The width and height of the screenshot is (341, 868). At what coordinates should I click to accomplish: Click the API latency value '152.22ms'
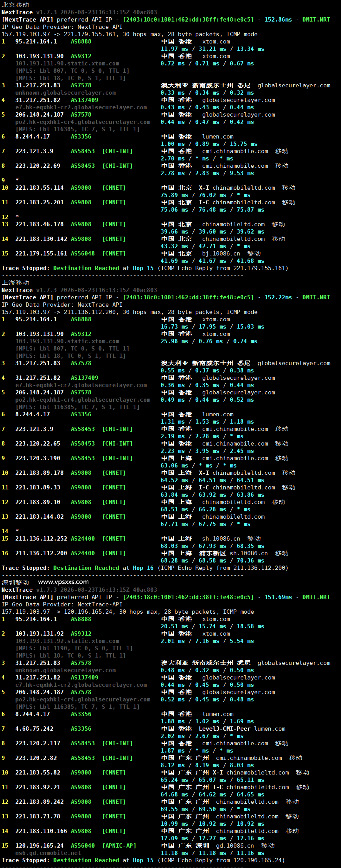[278, 297]
